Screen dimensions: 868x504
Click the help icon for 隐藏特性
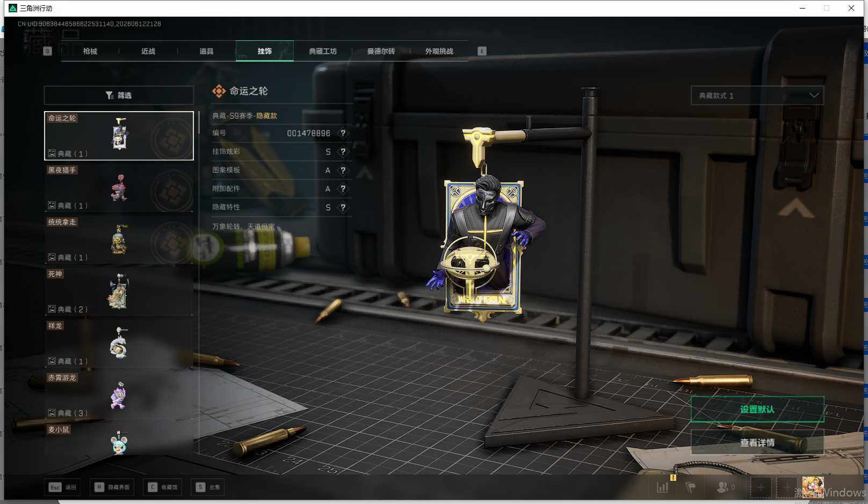click(x=343, y=207)
